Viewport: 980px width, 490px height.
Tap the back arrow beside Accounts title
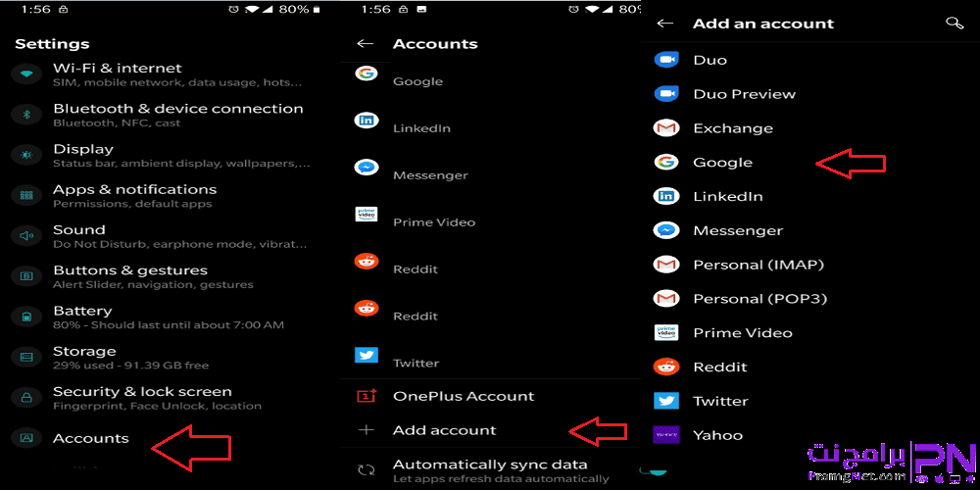(x=365, y=44)
